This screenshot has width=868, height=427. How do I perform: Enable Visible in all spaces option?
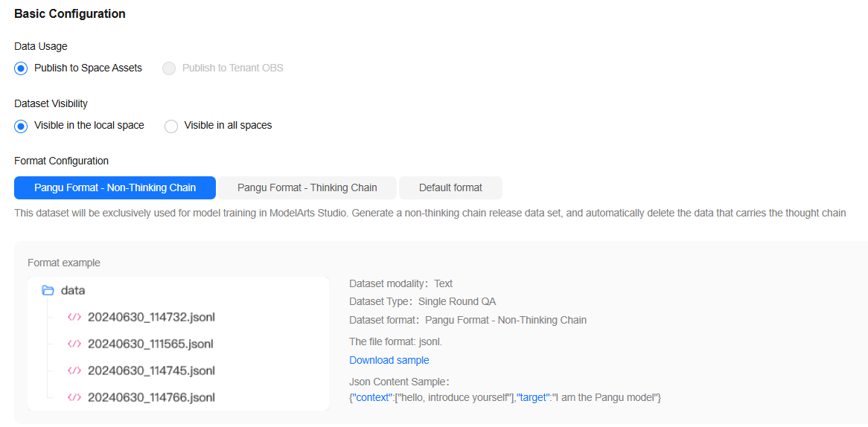(x=171, y=126)
